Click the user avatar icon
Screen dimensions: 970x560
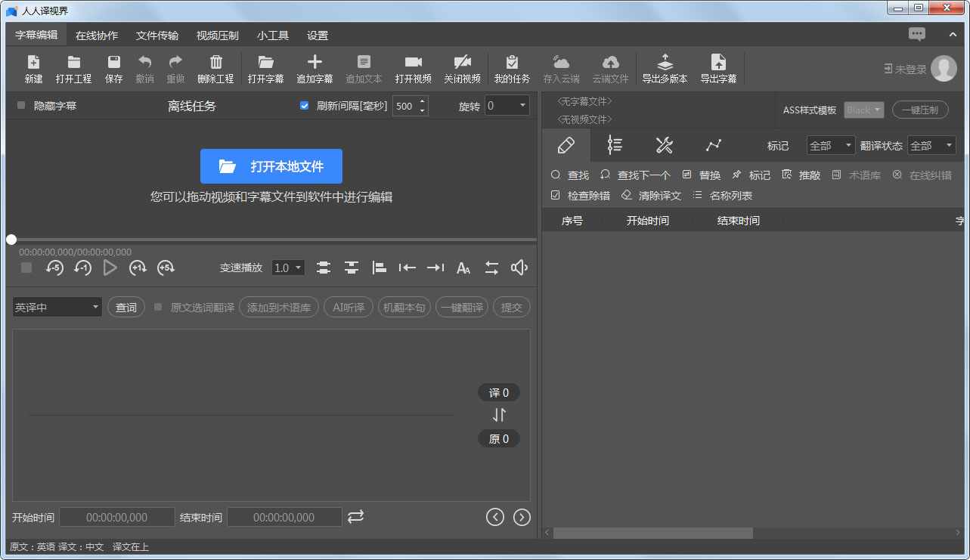[x=944, y=69]
